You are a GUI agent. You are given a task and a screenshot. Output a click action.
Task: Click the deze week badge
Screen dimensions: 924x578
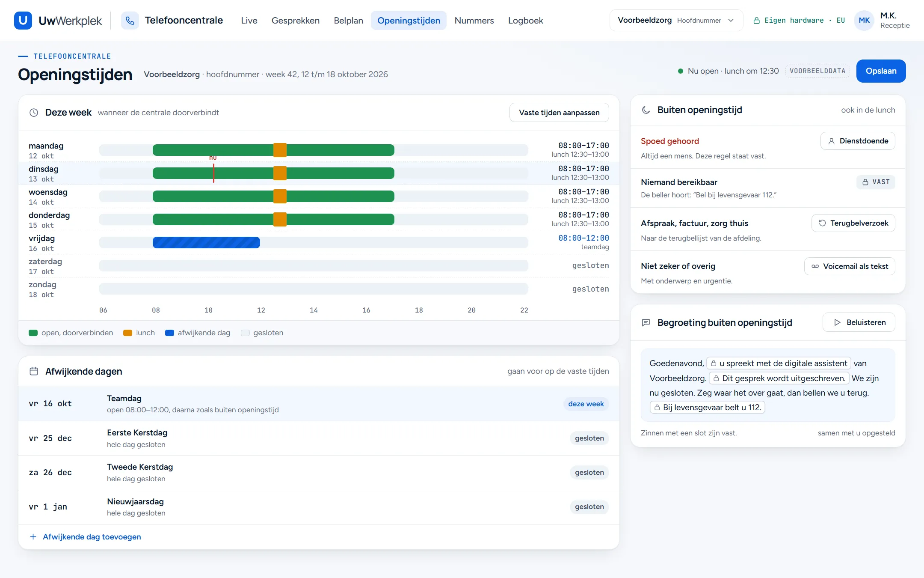click(586, 404)
